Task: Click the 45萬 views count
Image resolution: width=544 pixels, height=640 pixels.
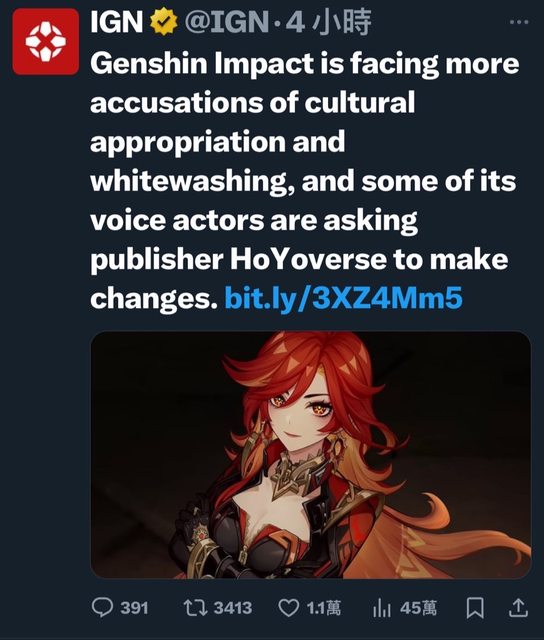Action: tap(418, 608)
